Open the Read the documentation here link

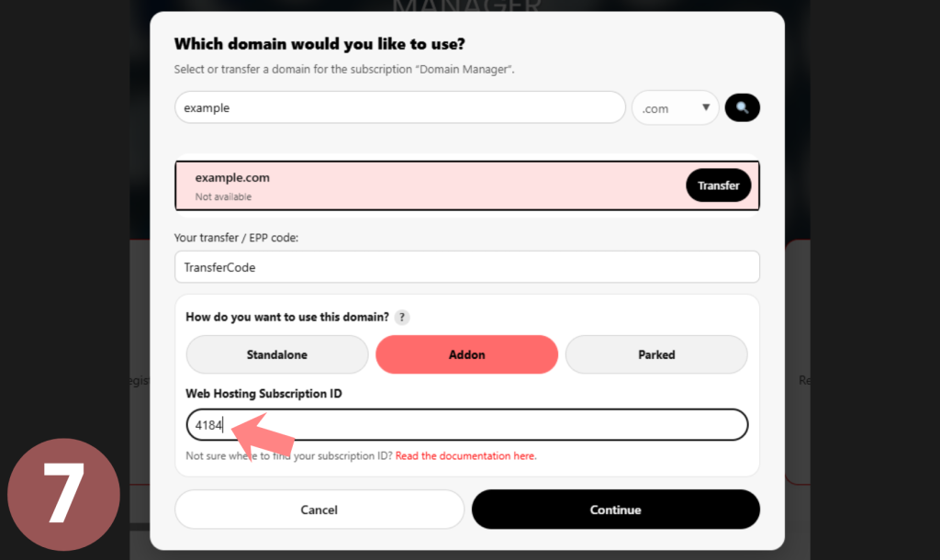(x=465, y=456)
